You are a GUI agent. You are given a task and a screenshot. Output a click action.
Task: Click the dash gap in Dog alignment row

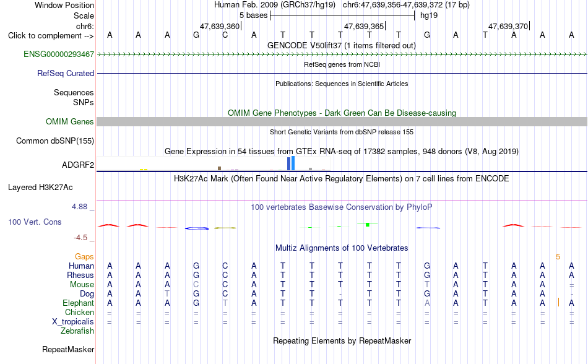point(340,294)
